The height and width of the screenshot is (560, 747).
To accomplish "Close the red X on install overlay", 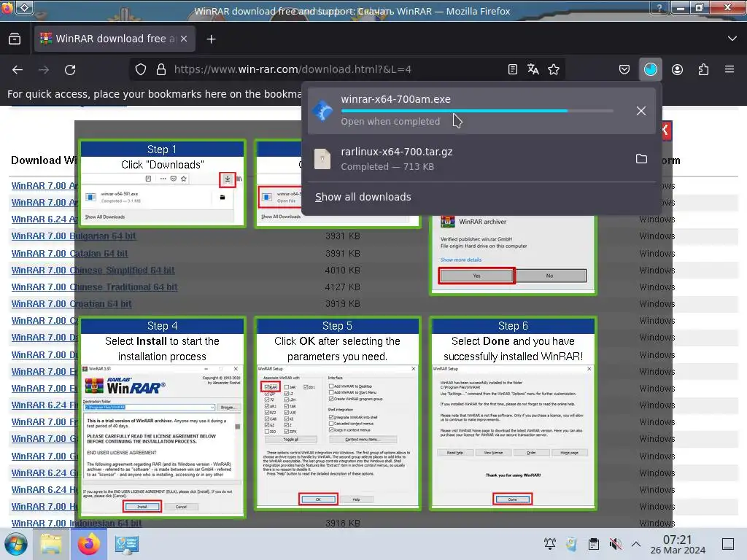I will tap(665, 130).
